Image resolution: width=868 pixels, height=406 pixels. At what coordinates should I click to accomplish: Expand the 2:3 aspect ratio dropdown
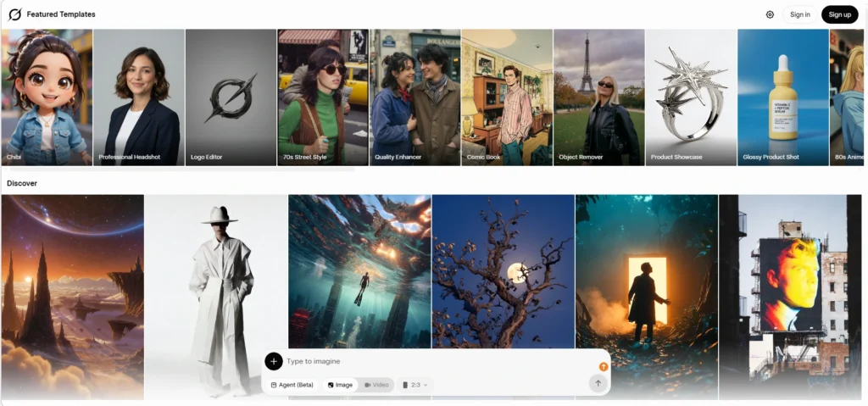pos(415,385)
